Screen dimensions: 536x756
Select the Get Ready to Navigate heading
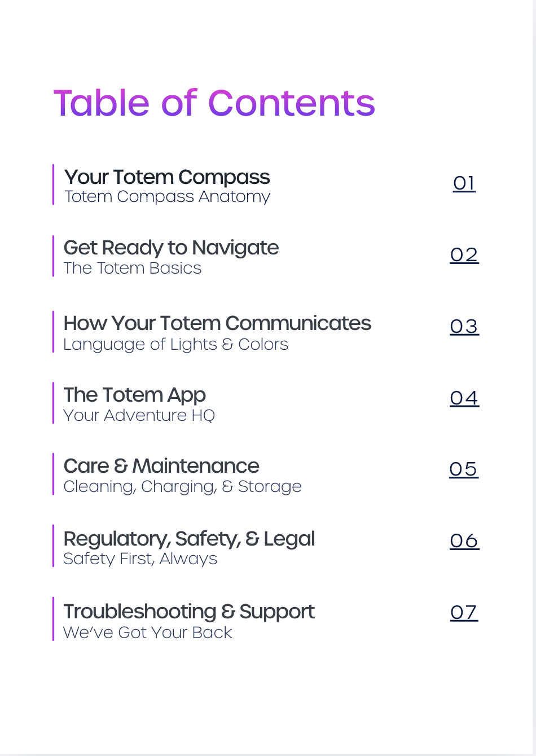pos(171,248)
